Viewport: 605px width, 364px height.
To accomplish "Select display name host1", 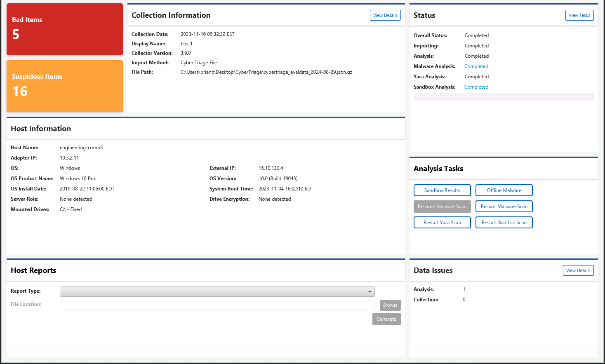I will pyautogui.click(x=186, y=44).
